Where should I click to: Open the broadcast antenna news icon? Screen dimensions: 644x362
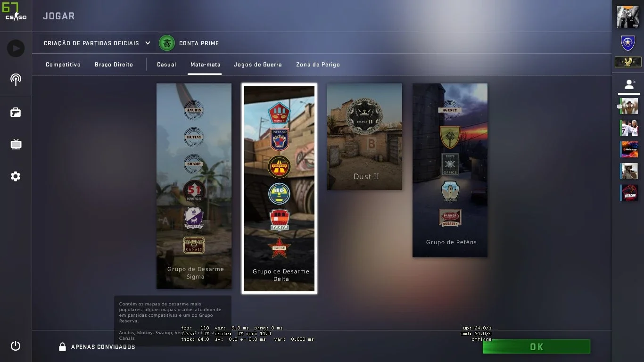pos(16,79)
